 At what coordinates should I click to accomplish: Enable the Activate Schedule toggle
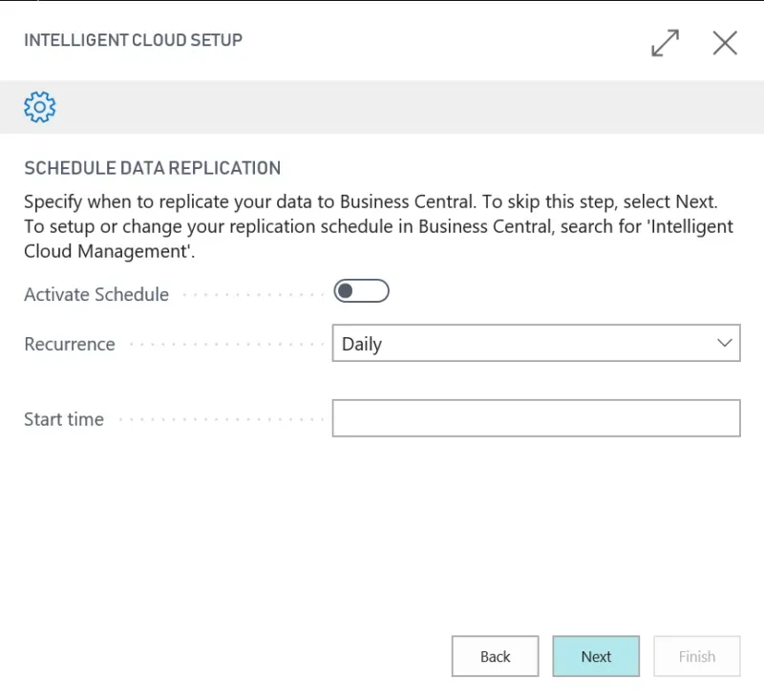pos(361,291)
